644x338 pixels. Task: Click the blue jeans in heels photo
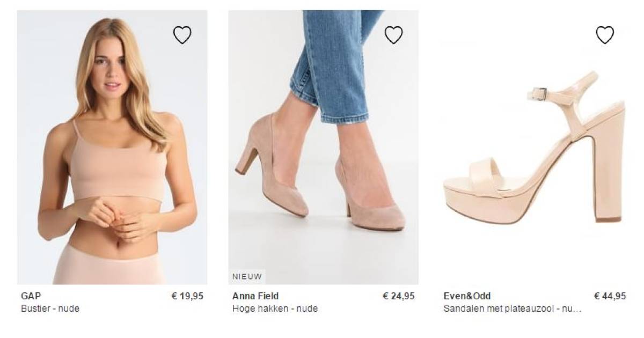(333, 59)
